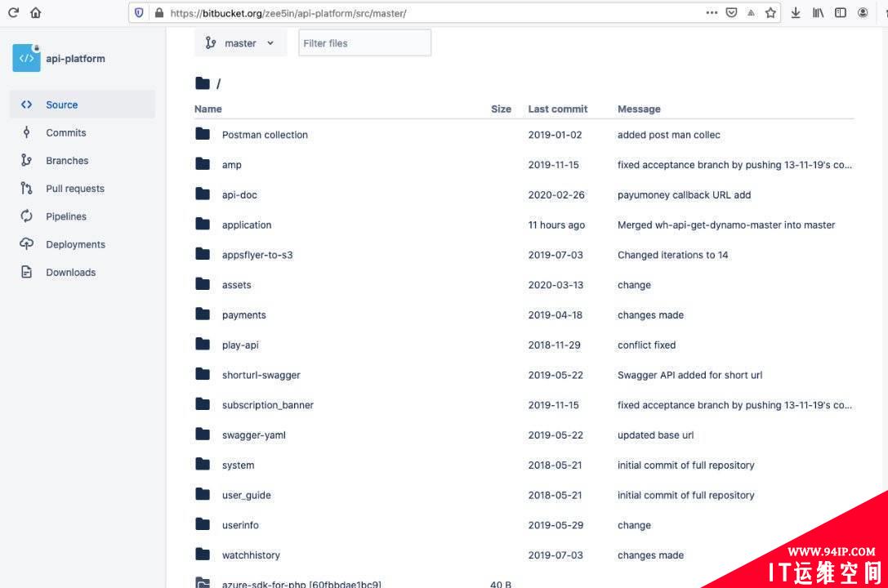Click the '11 hours ago' last commit cell
This screenshot has width=888, height=588.
[556, 225]
